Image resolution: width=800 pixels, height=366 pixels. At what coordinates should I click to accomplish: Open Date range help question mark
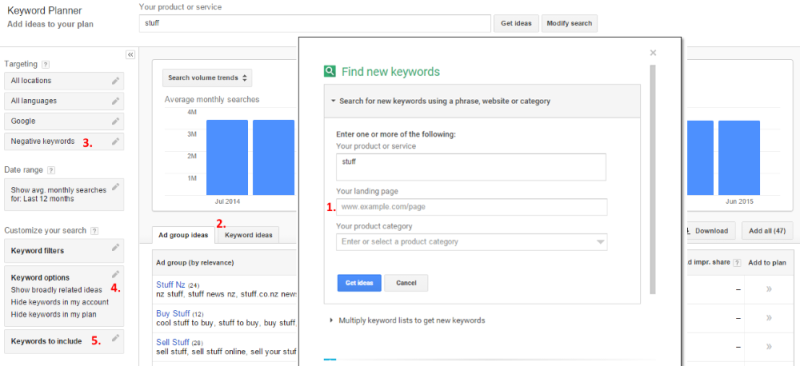coord(51,170)
